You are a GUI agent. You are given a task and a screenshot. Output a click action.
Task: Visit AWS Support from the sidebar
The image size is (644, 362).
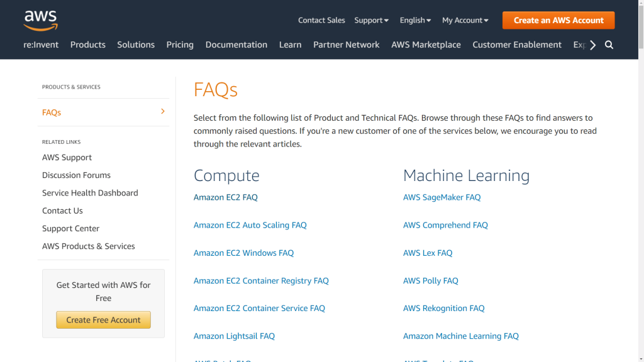[x=67, y=157]
